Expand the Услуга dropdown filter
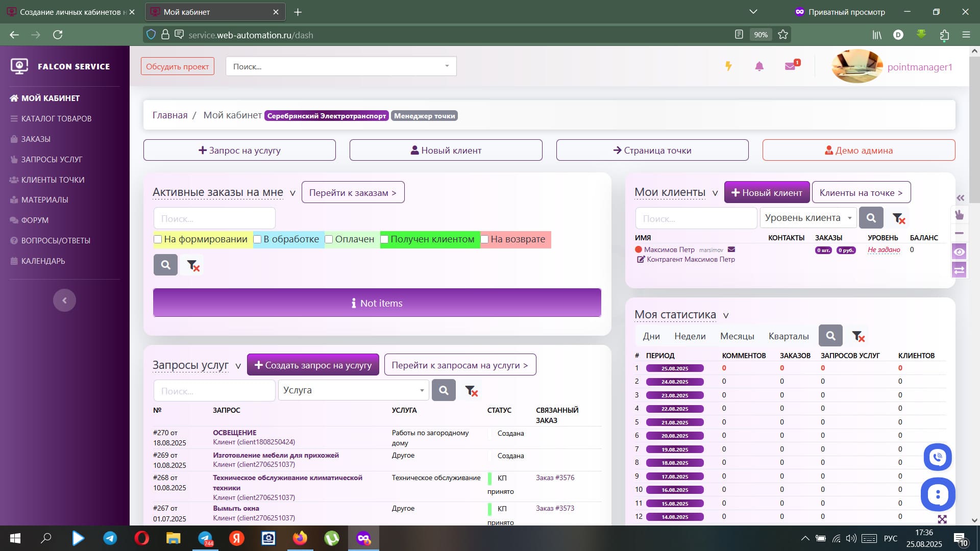Screen dimensions: 980x551 (353, 390)
